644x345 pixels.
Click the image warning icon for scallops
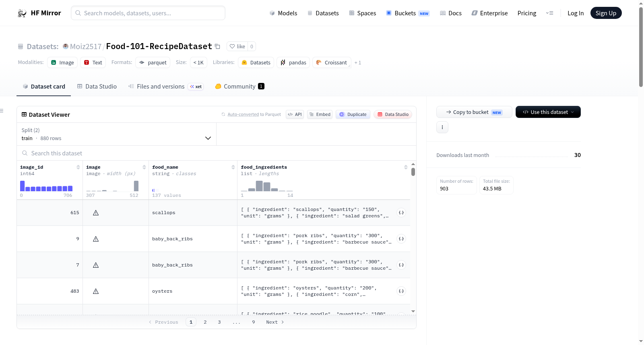pos(96,213)
